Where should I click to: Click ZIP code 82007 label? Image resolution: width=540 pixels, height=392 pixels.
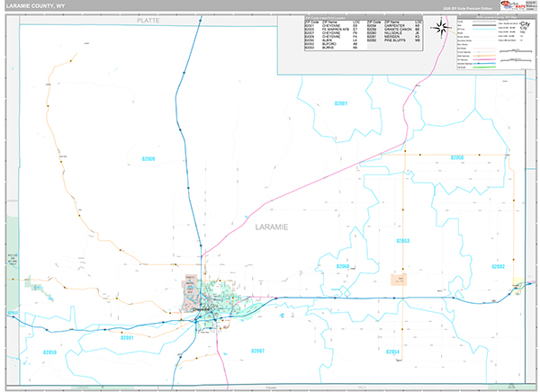pos(259,350)
